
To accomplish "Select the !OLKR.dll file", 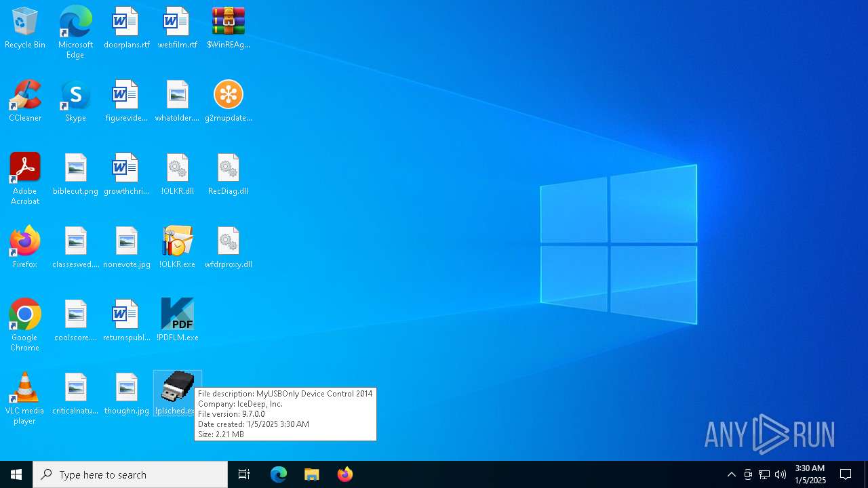I will 177,175.
